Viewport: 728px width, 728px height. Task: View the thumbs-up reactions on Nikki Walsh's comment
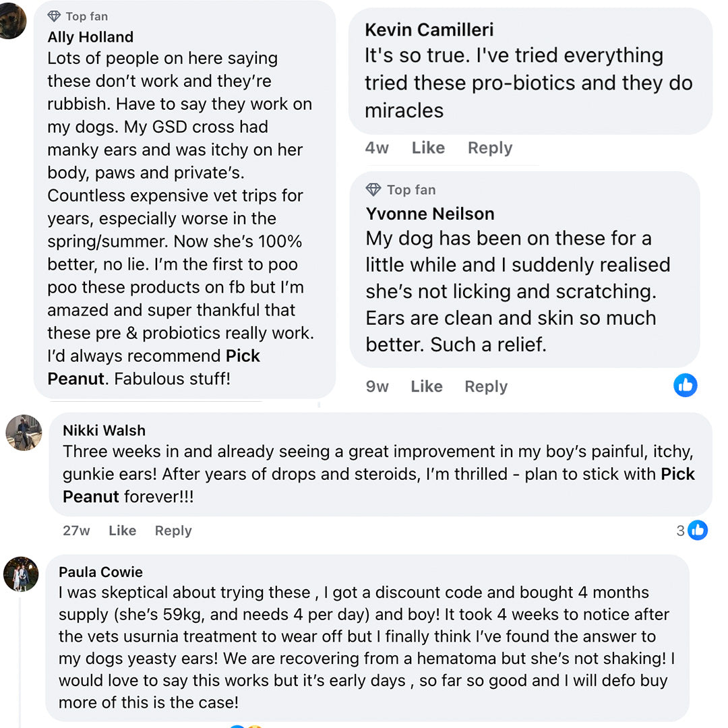pos(697,530)
